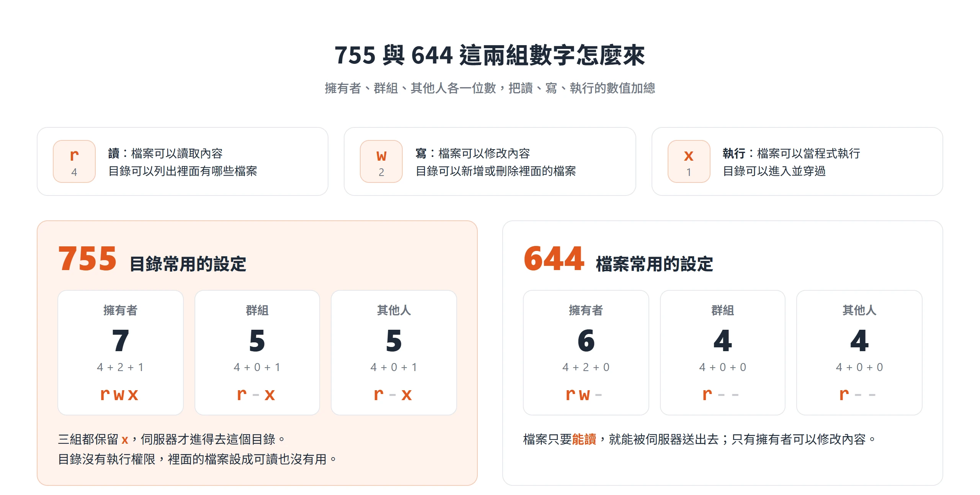The image size is (980, 495).
Task: Click the 'rw-' permission string
Action: 584,394
